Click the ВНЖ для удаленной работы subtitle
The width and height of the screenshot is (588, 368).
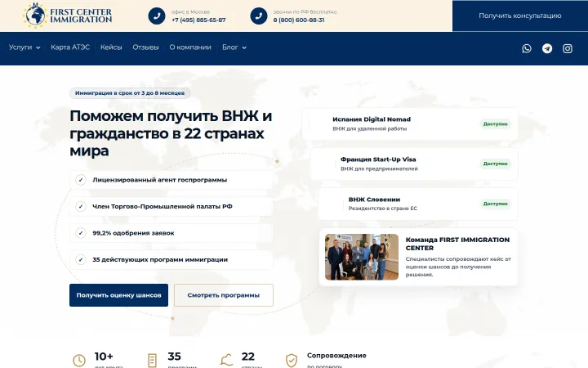[369, 129]
